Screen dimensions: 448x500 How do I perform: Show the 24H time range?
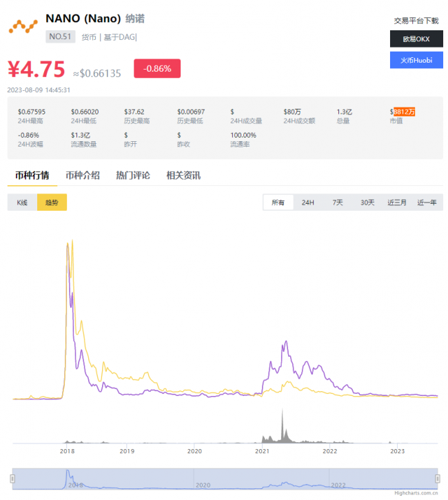307,202
